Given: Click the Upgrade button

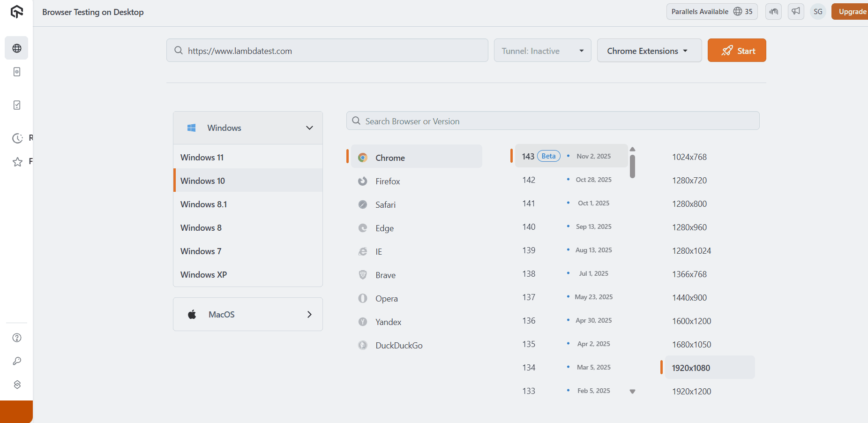Looking at the screenshot, I should 851,12.
